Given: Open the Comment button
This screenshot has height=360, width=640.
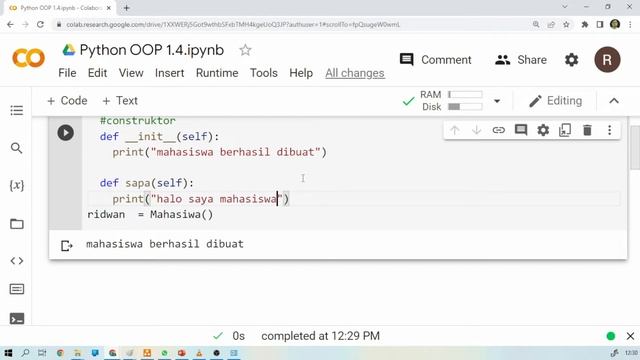Looking at the screenshot, I should click(436, 60).
